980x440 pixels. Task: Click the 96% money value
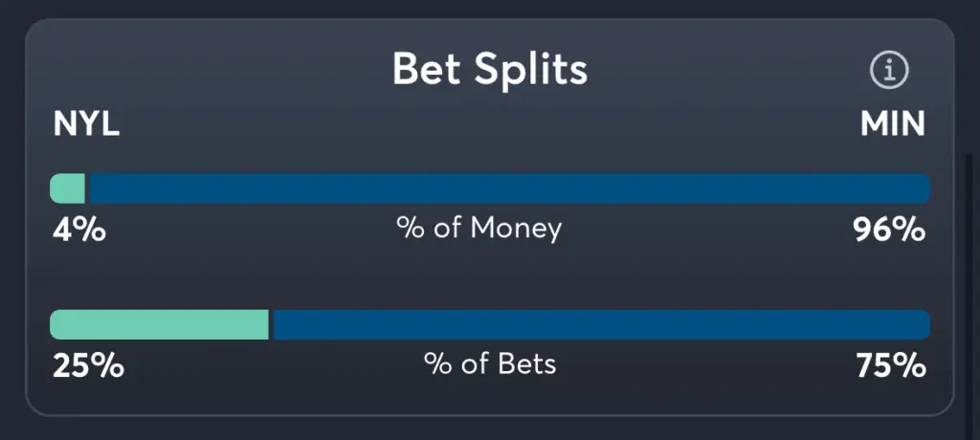[889, 231]
